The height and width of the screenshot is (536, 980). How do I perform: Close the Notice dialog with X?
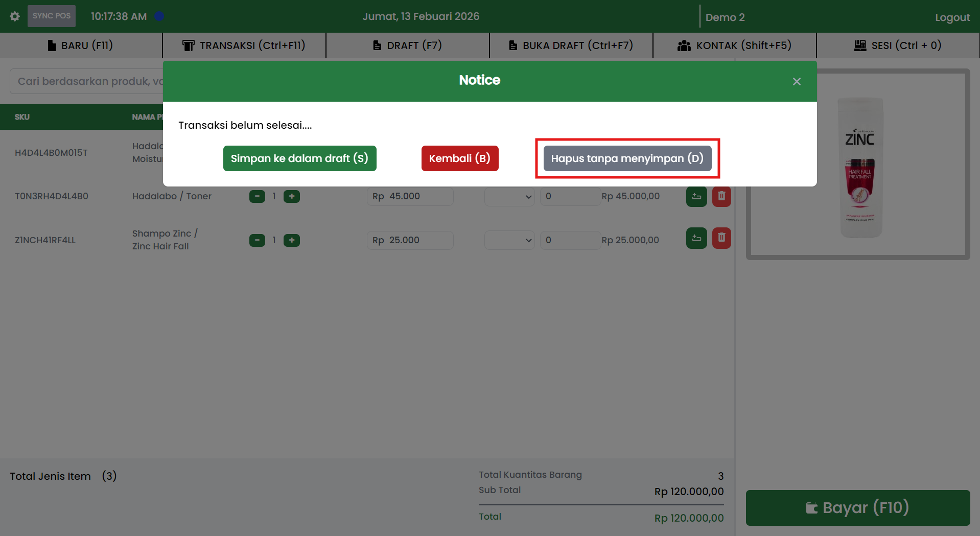click(x=796, y=82)
